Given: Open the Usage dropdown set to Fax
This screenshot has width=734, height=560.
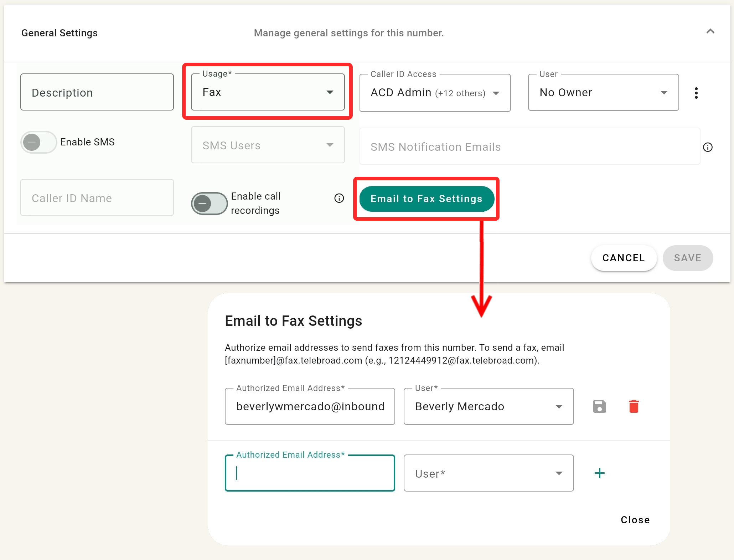Looking at the screenshot, I should (268, 92).
